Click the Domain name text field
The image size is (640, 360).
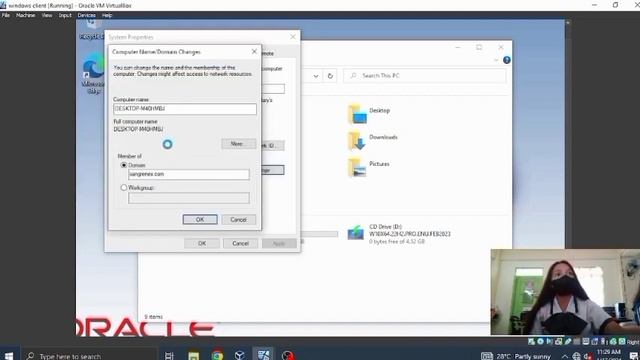click(189, 174)
